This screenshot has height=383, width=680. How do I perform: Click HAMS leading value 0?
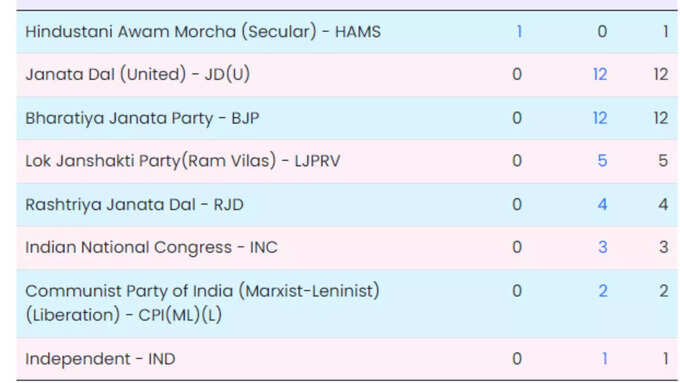(602, 32)
